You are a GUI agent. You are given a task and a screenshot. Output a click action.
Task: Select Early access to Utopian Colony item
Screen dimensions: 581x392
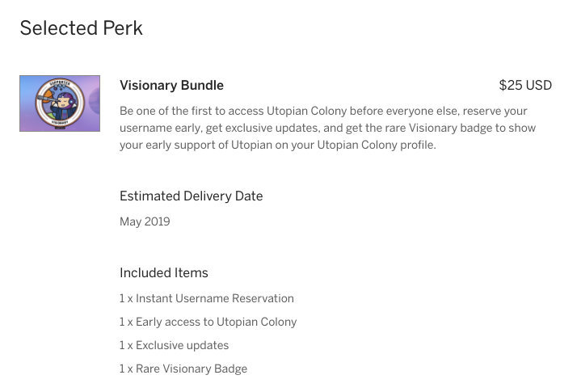point(208,322)
